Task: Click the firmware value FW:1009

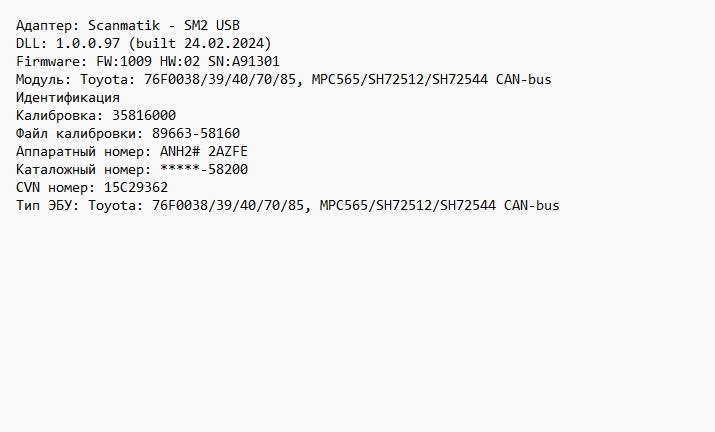Action: tap(124, 61)
